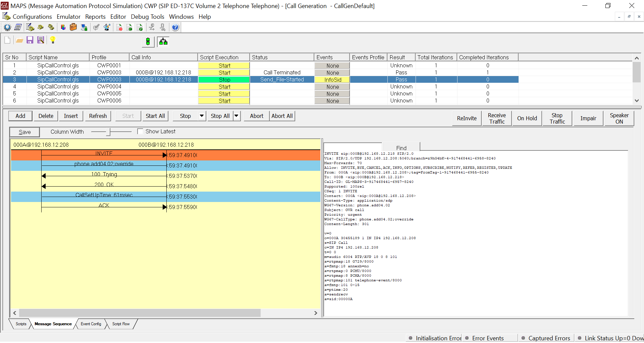Click the computer with green padlock icon
Image resolution: width=644 pixels, height=343 pixels.
point(84,27)
